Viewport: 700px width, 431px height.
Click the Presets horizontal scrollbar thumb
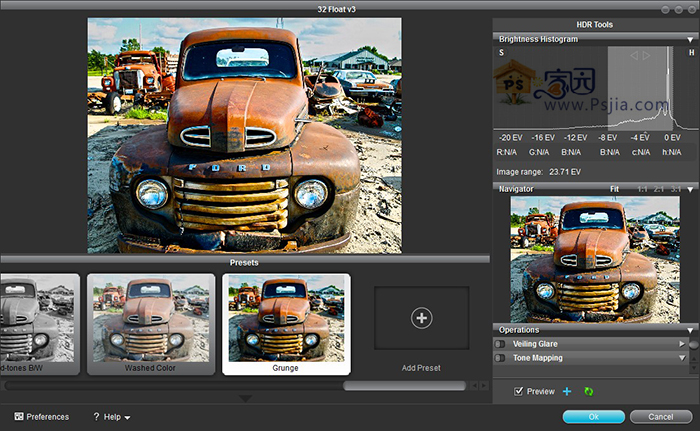(404, 385)
